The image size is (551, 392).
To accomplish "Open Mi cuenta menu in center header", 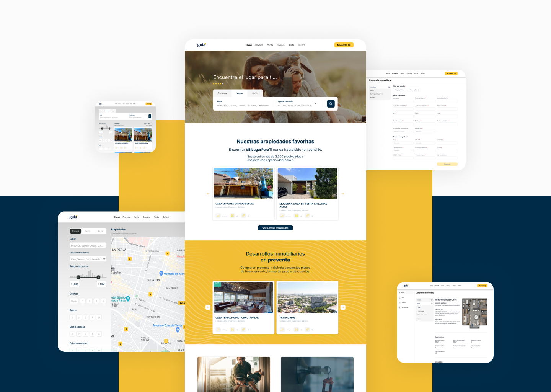I will (x=344, y=45).
